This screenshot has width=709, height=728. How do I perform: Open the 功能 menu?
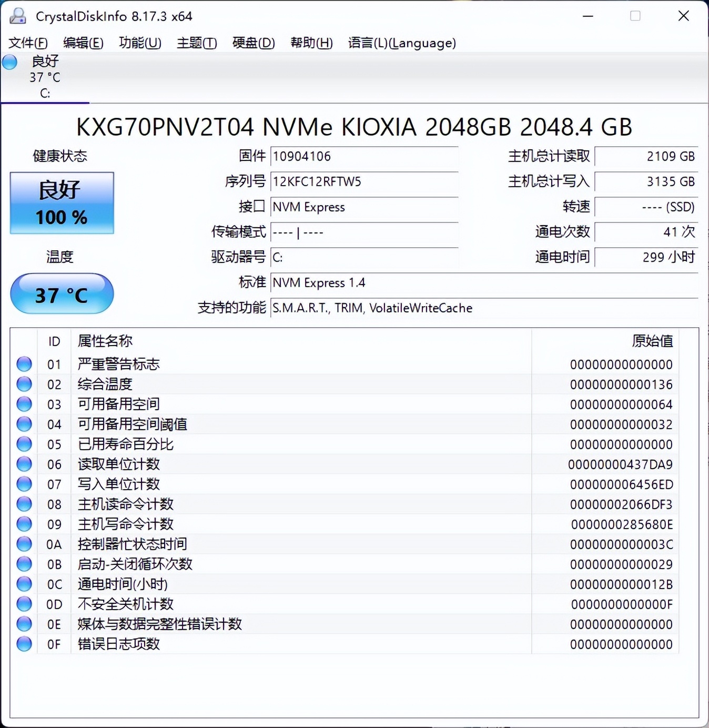coord(139,43)
